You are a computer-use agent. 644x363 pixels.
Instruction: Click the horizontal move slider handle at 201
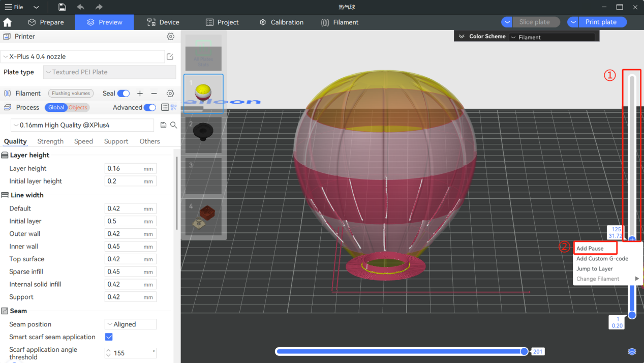[x=524, y=352]
